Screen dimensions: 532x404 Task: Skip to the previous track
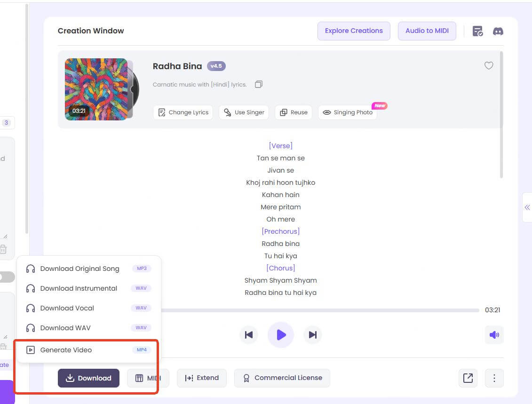click(249, 335)
